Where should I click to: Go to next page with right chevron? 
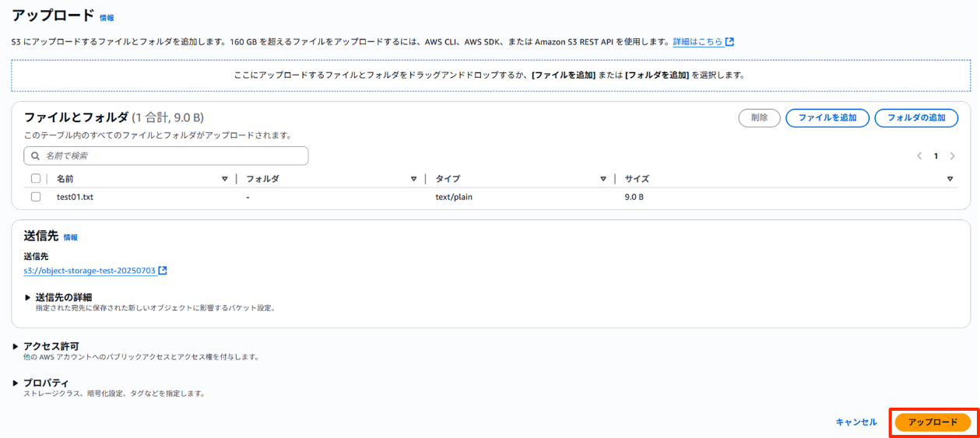click(952, 156)
